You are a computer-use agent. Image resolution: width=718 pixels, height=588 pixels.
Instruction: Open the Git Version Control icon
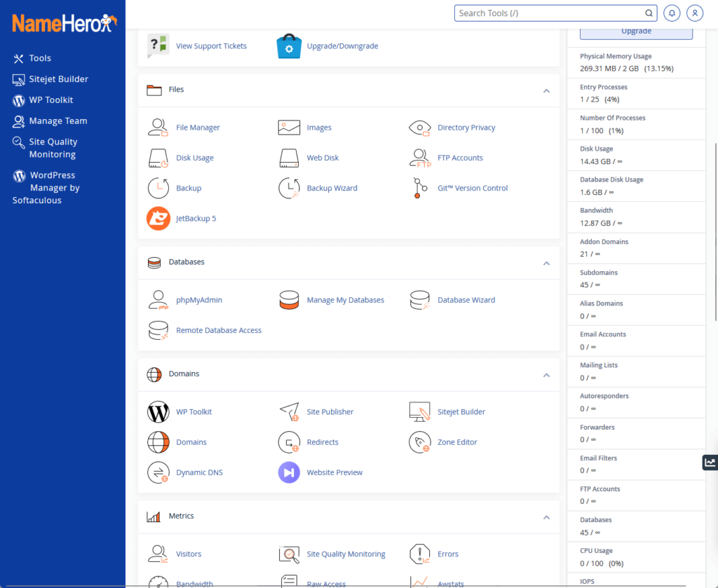click(x=419, y=188)
